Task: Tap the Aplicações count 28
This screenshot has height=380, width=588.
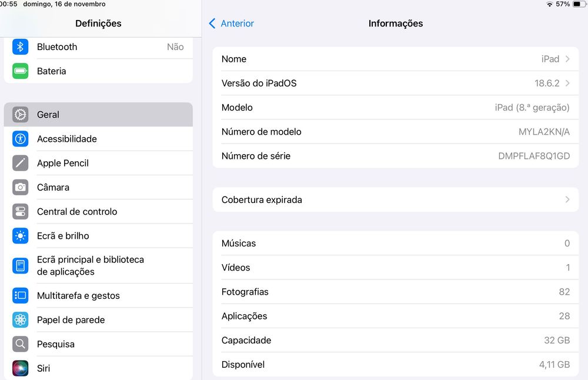Action: click(564, 316)
